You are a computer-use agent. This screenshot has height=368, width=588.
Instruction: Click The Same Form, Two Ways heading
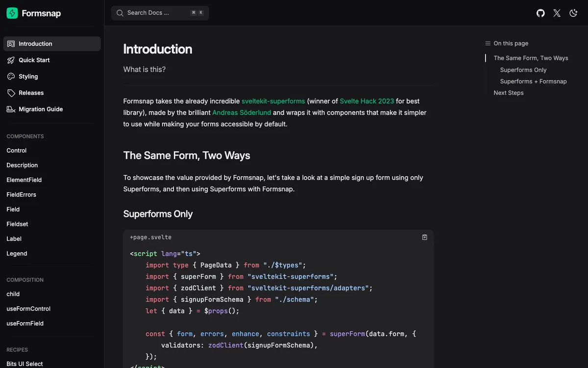187,156
